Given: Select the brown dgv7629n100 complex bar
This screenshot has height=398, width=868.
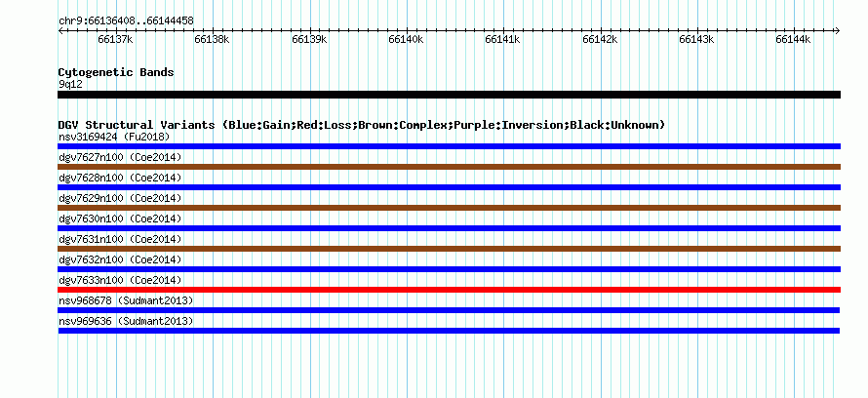Looking at the screenshot, I should pyautogui.click(x=449, y=208).
